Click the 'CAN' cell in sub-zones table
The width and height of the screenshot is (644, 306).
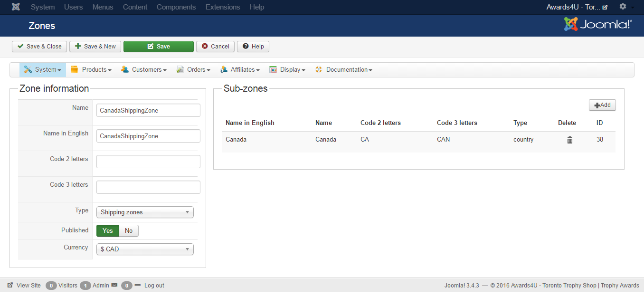click(x=444, y=140)
